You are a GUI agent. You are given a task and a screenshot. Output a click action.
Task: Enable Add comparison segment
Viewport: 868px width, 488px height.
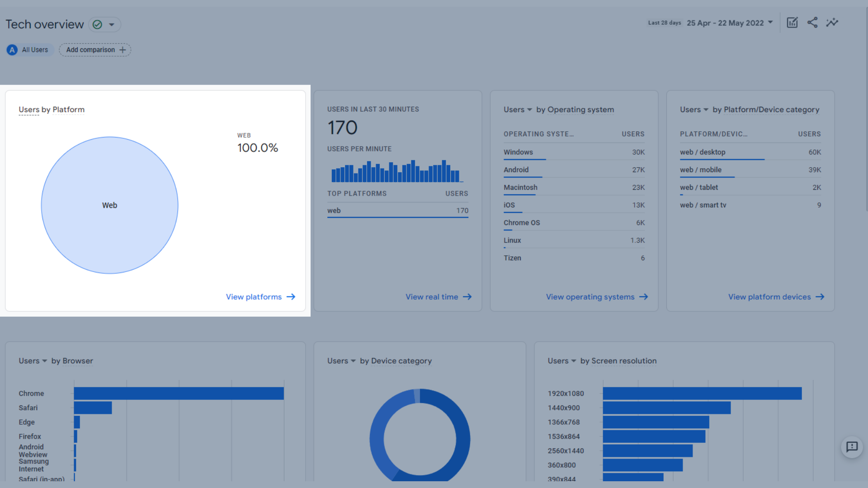coord(96,50)
